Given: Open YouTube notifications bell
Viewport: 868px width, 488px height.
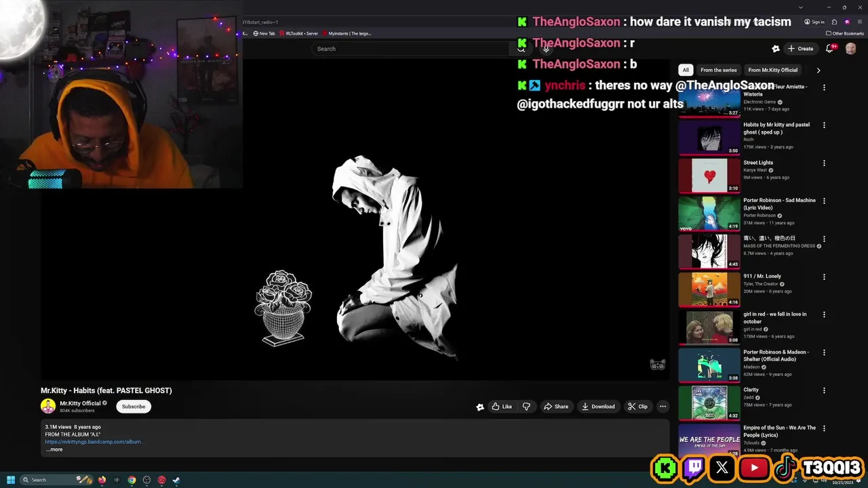Looking at the screenshot, I should [x=830, y=49].
